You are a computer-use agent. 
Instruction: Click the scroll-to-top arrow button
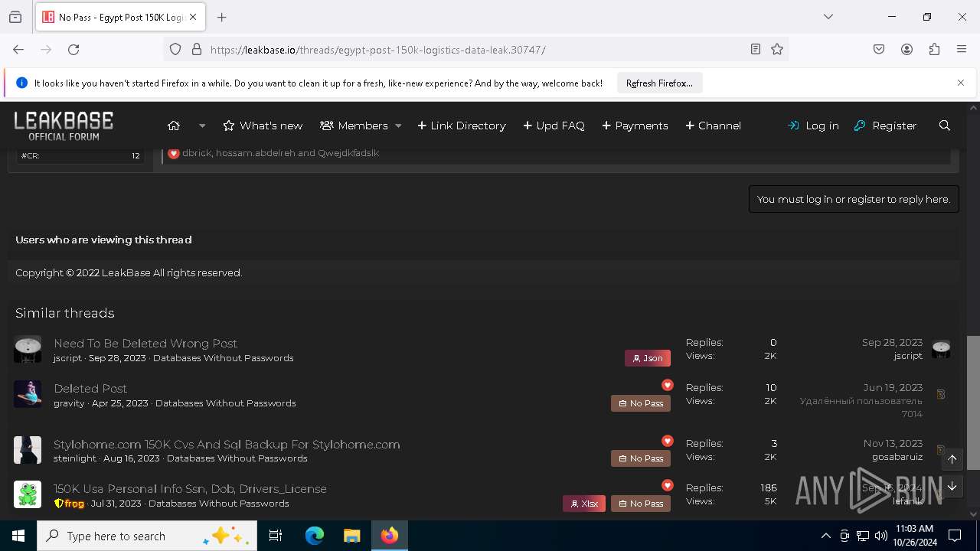pyautogui.click(x=952, y=459)
